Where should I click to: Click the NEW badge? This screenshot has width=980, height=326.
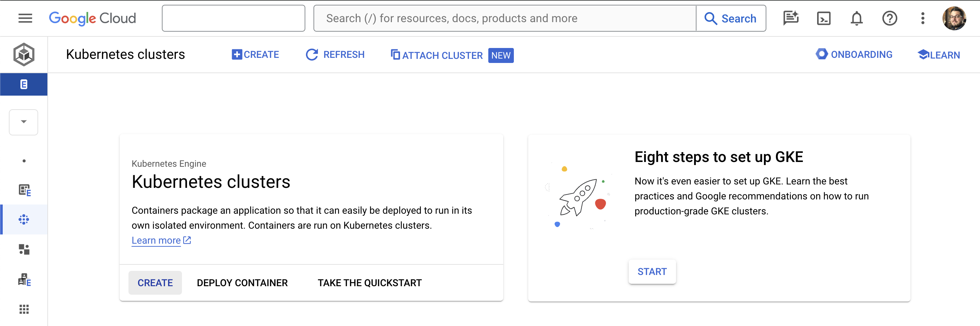coord(501,55)
